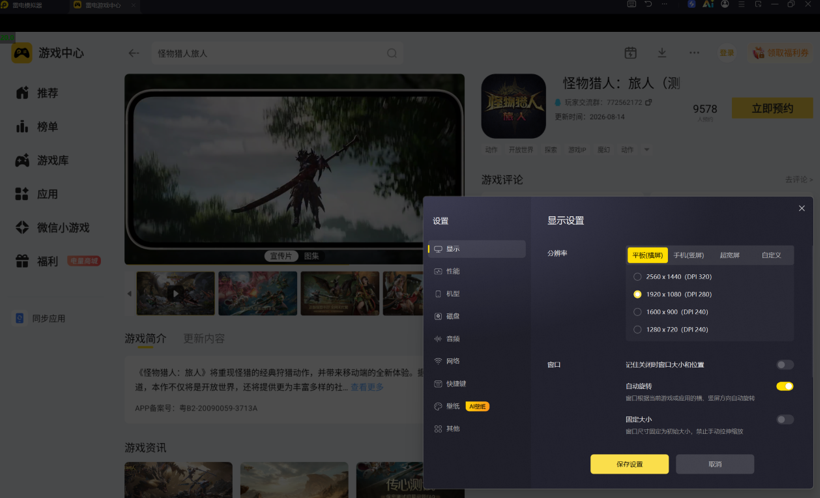Expand the game tags dropdown arrow
The image size is (820, 498).
(647, 150)
